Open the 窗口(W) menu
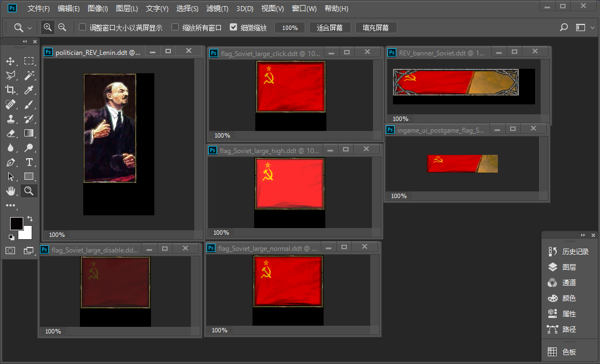600x364 pixels. click(x=304, y=8)
